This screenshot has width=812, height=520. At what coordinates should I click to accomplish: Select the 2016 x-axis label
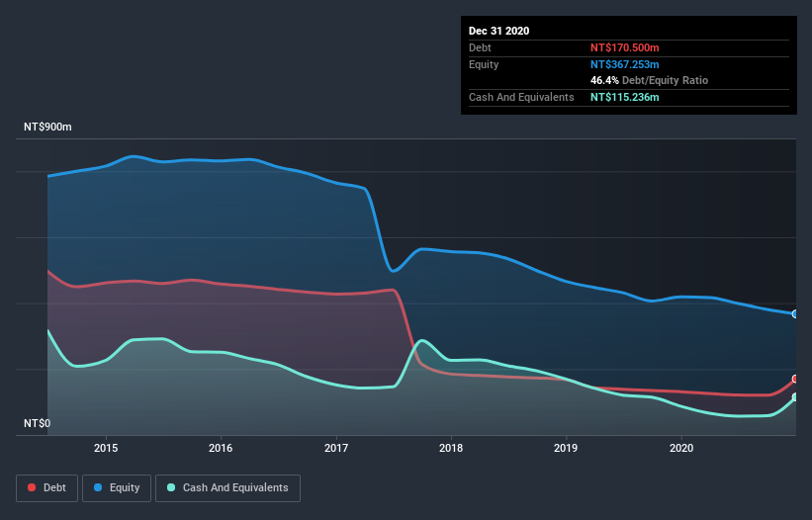pyautogui.click(x=221, y=448)
